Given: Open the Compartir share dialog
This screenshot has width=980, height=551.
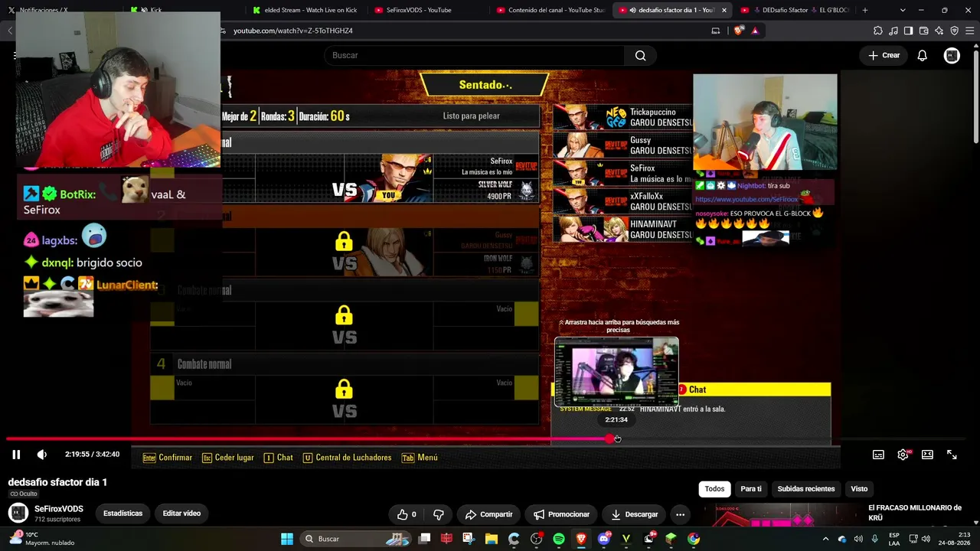Looking at the screenshot, I should click(x=488, y=514).
